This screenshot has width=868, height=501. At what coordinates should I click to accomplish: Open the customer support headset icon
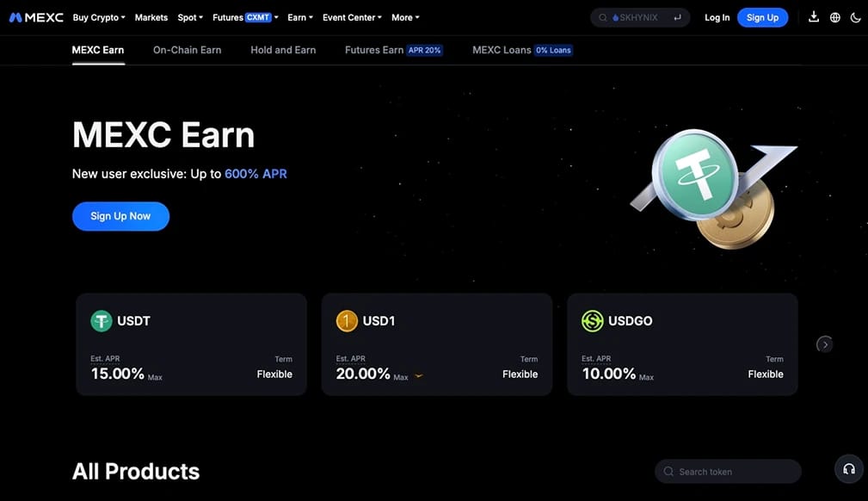(848, 469)
